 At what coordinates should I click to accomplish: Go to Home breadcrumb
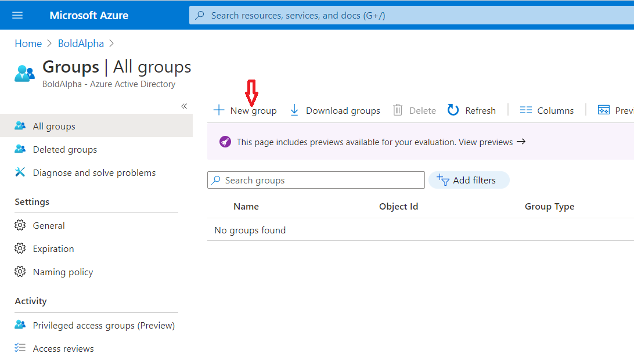tap(28, 44)
